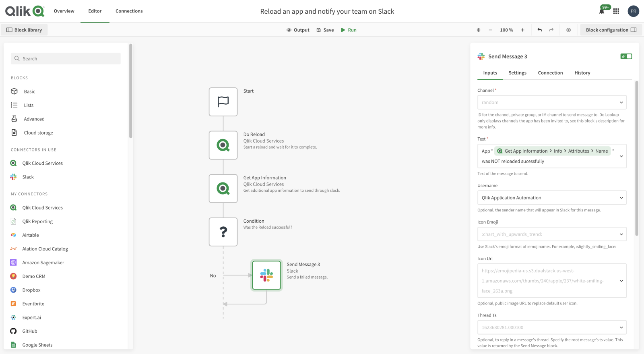Screen dimensions: 644x354
Task: Select the Do Reload block icon
Action: click(x=223, y=145)
